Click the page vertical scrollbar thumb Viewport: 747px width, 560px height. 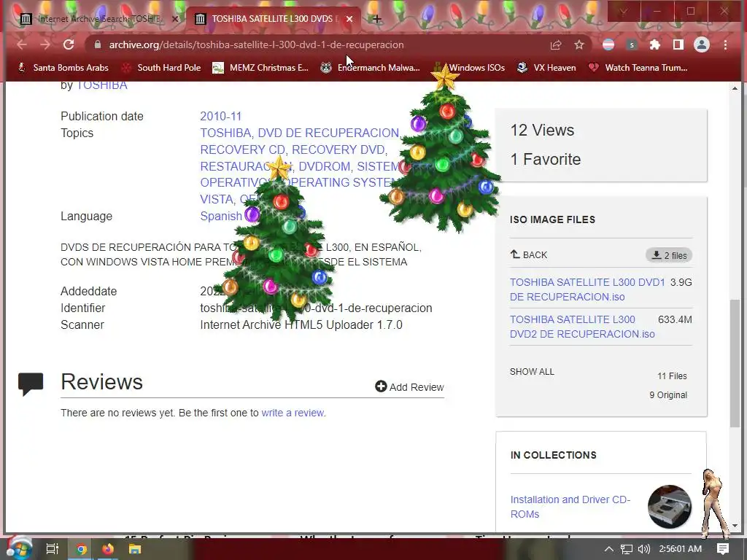(x=735, y=363)
